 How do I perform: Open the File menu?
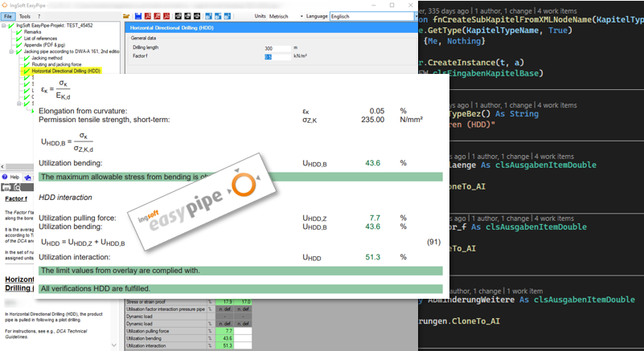(7, 15)
